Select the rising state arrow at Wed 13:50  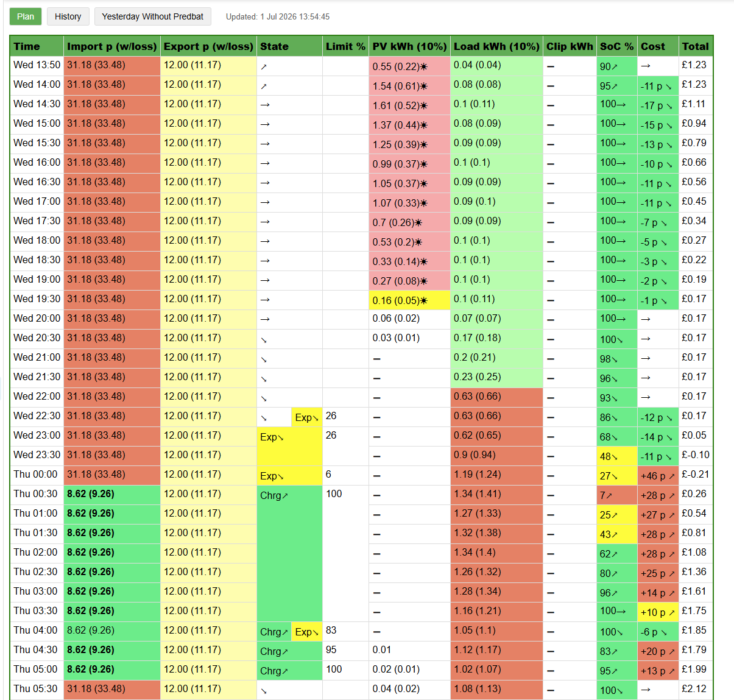264,67
